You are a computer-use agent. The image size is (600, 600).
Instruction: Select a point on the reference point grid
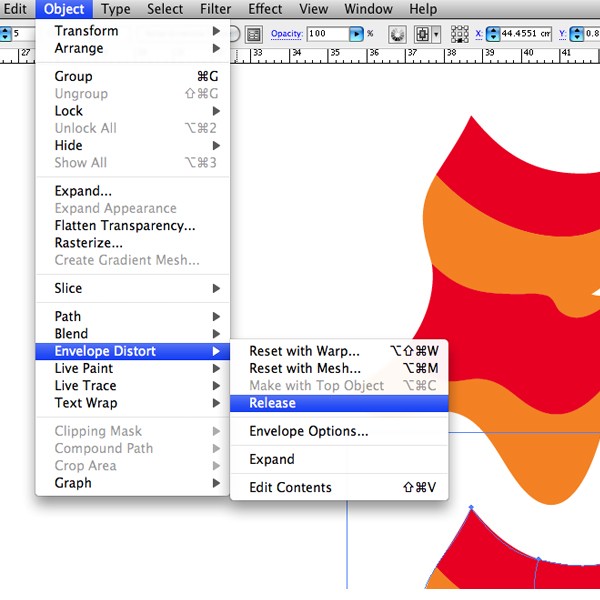pyautogui.click(x=460, y=34)
